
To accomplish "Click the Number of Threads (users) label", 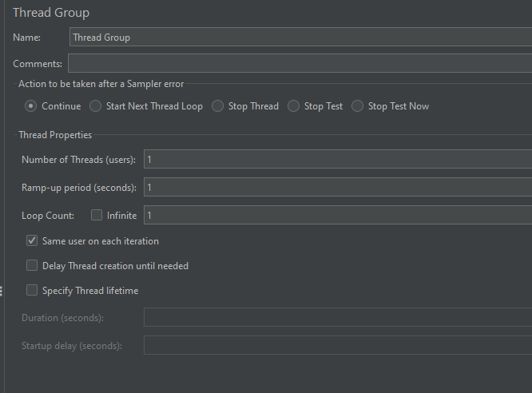I will (79, 160).
